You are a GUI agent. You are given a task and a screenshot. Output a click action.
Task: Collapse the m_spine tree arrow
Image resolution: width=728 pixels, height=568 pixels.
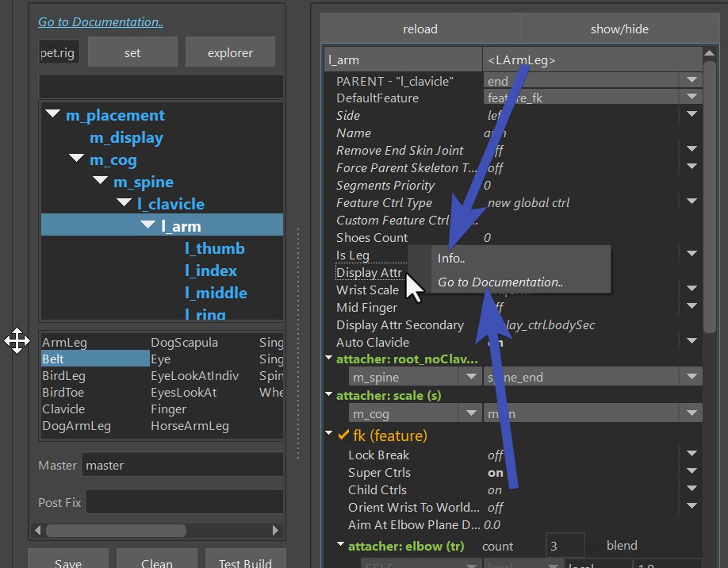point(100,182)
